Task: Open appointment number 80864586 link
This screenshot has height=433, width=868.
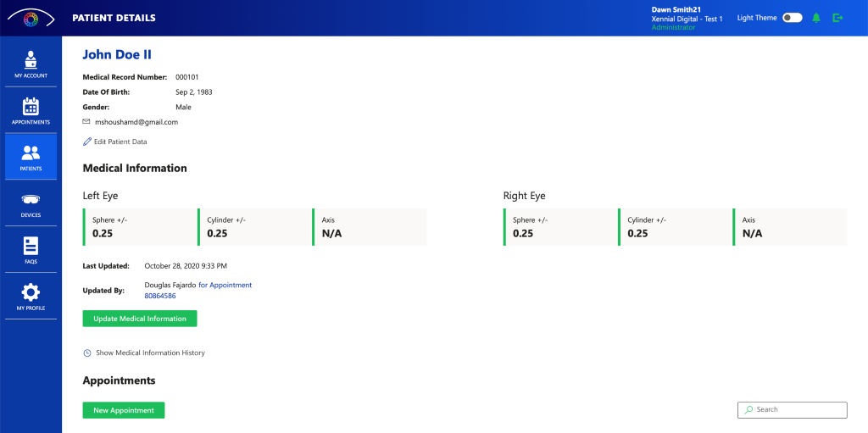Action: tap(160, 297)
